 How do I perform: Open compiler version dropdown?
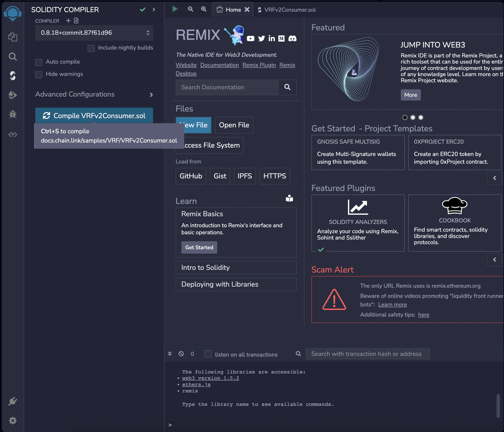tap(94, 33)
